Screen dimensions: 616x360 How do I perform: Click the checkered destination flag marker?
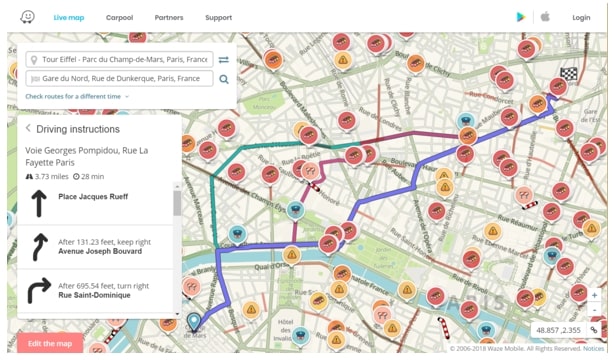pyautogui.click(x=568, y=74)
